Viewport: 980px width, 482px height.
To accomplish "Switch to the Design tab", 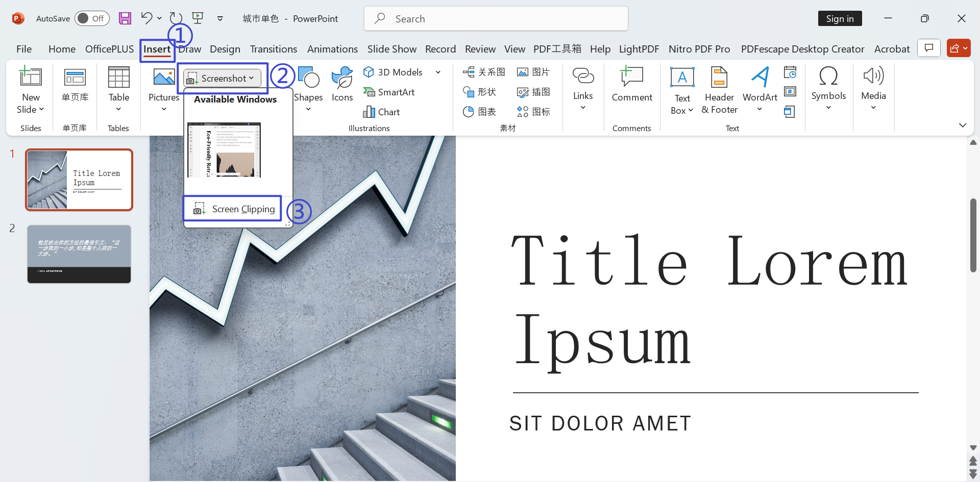I will coord(225,48).
